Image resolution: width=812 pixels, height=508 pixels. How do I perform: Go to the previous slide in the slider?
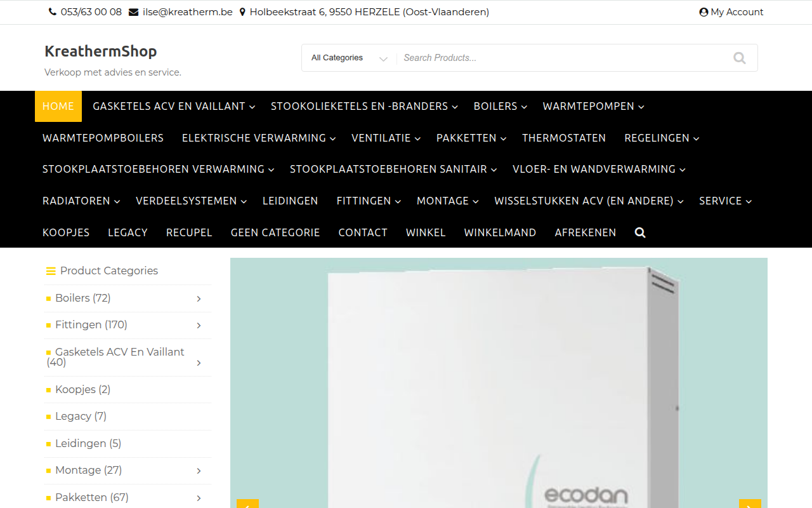[x=247, y=504]
